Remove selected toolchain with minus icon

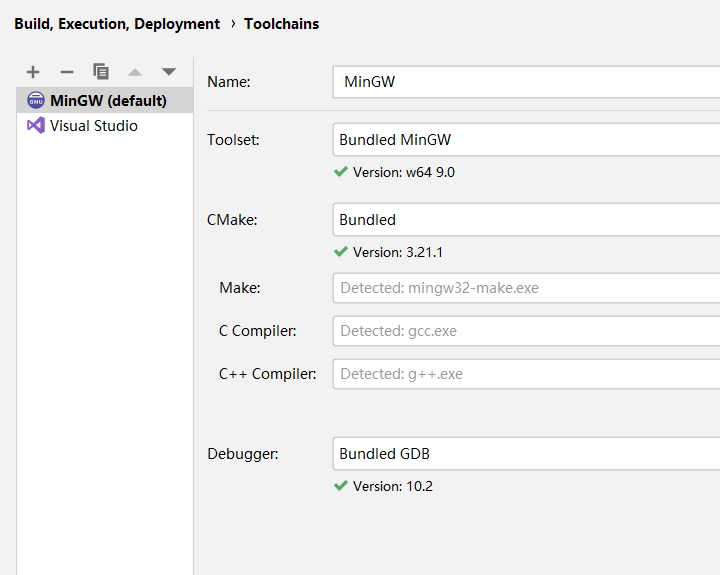67,72
